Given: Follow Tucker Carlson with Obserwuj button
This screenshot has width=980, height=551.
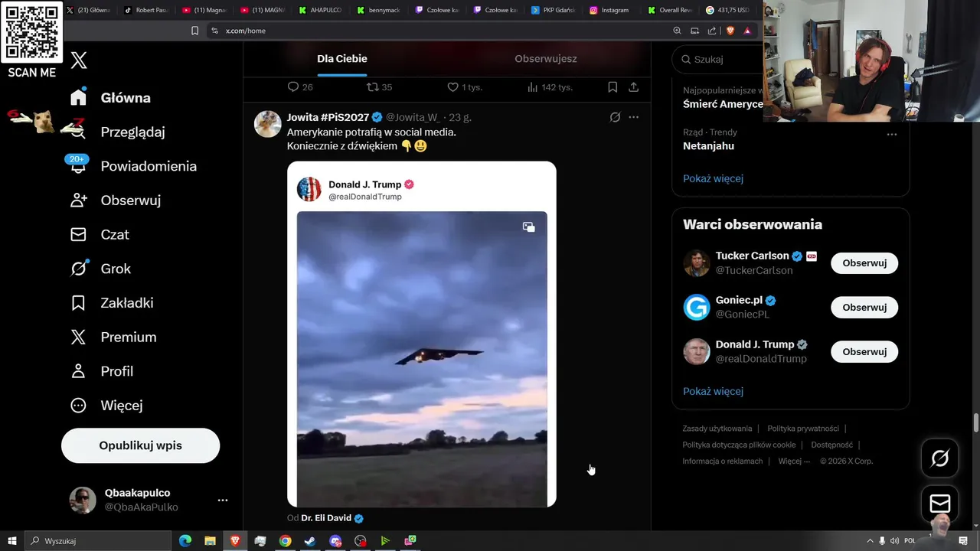Looking at the screenshot, I should coord(864,263).
